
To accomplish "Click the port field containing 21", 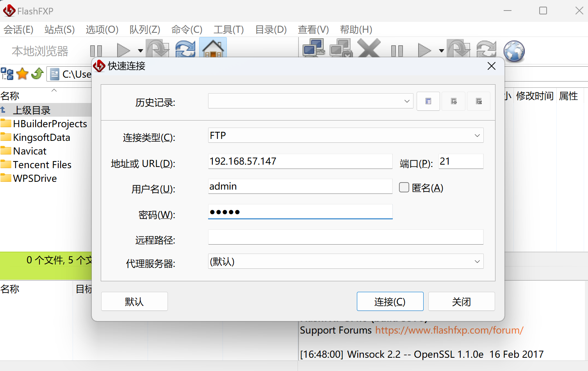I will point(461,161).
